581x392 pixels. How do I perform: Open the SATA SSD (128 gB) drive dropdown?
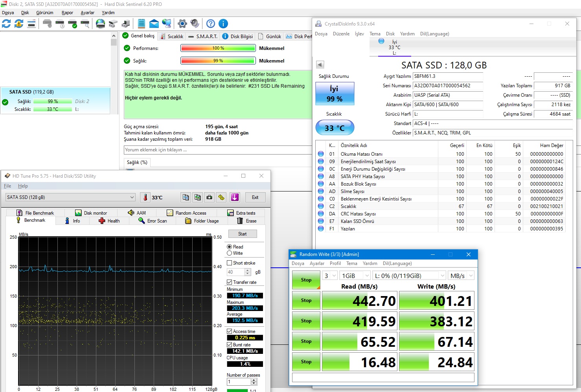[70, 197]
